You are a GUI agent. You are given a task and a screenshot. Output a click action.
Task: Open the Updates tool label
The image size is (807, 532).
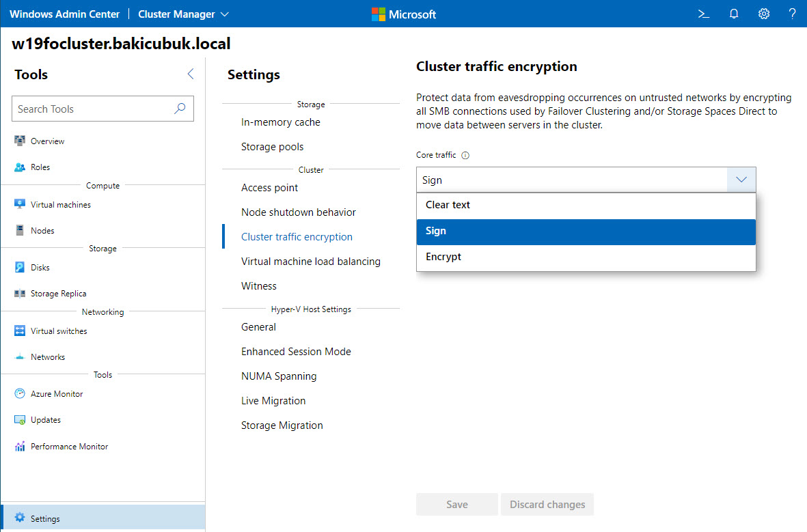click(x=46, y=420)
